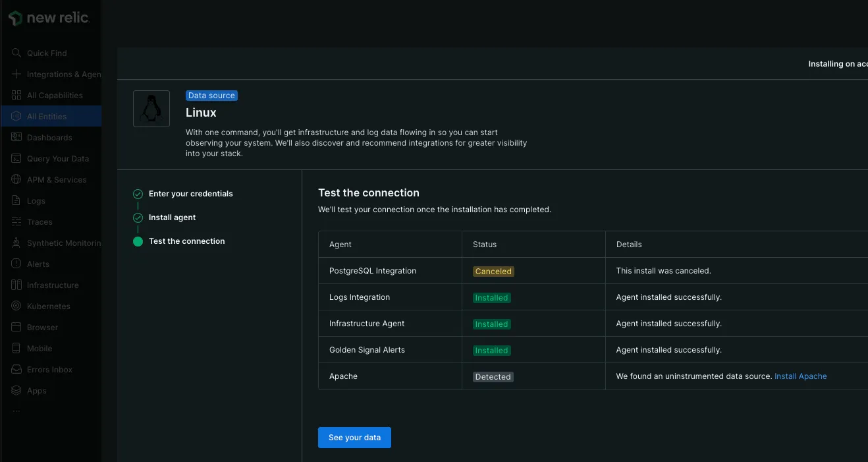
Task: Open the Errors Inbox menu item
Action: pos(49,369)
